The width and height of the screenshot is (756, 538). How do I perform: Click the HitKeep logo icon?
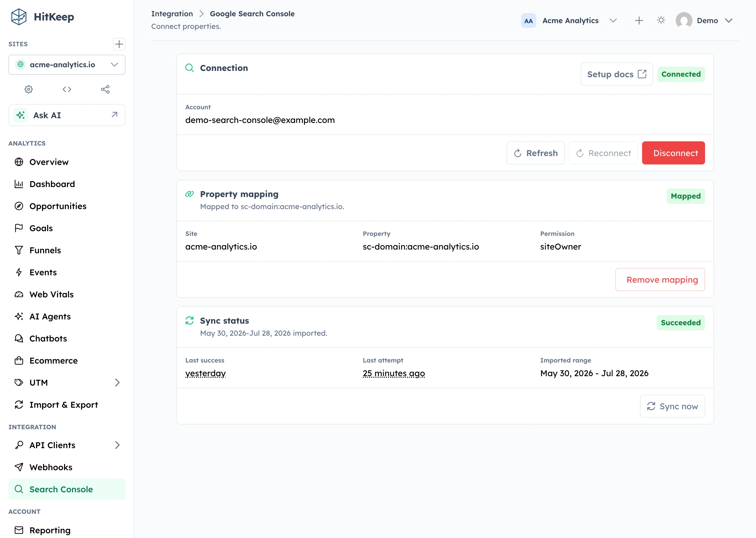tap(19, 17)
